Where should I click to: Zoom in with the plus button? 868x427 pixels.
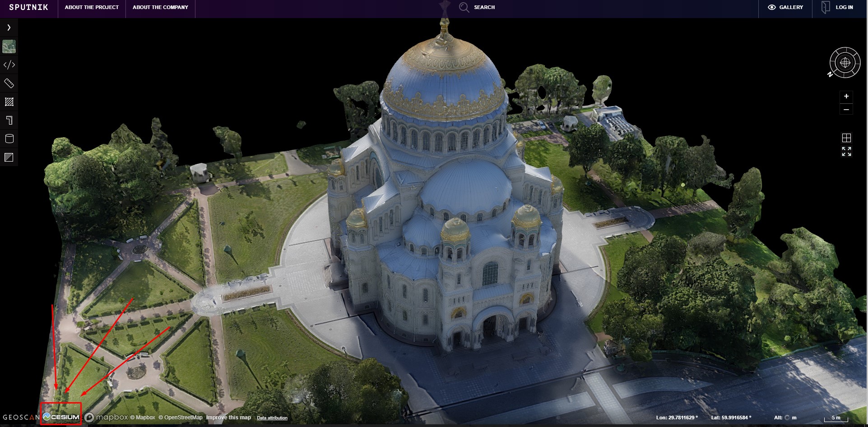[846, 96]
